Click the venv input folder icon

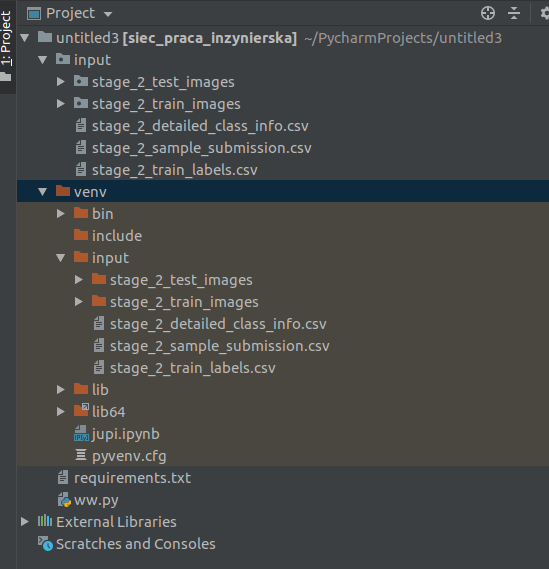(81, 257)
